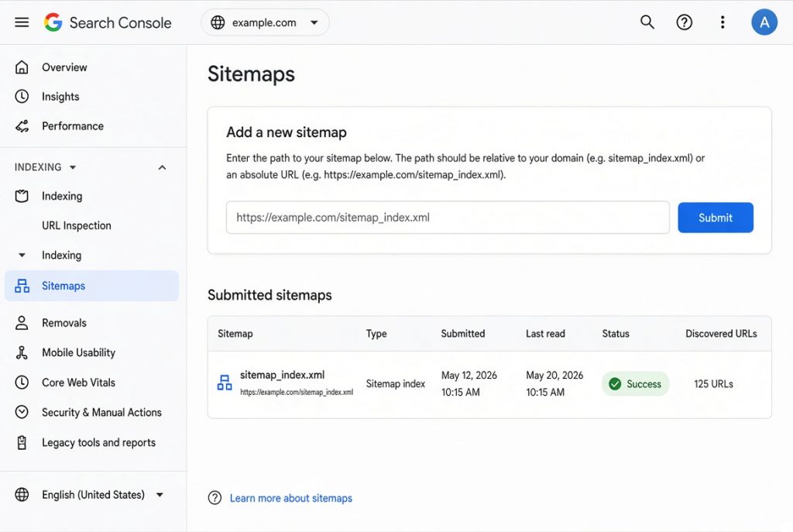Click the 125 URLs cell
793x532 pixels.
pos(713,384)
